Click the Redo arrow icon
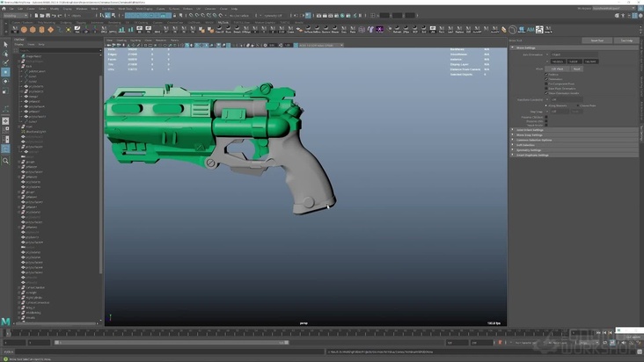The height and width of the screenshot is (362, 644). 60,16
